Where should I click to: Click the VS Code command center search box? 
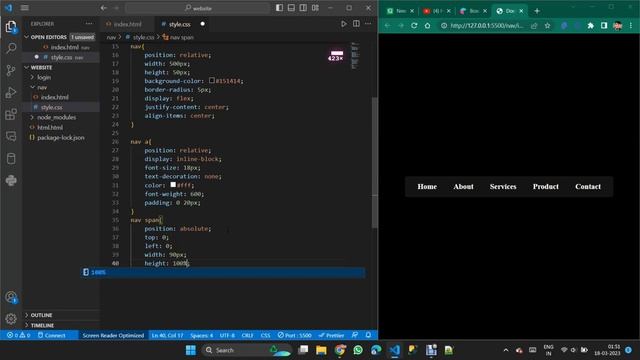pos(198,8)
